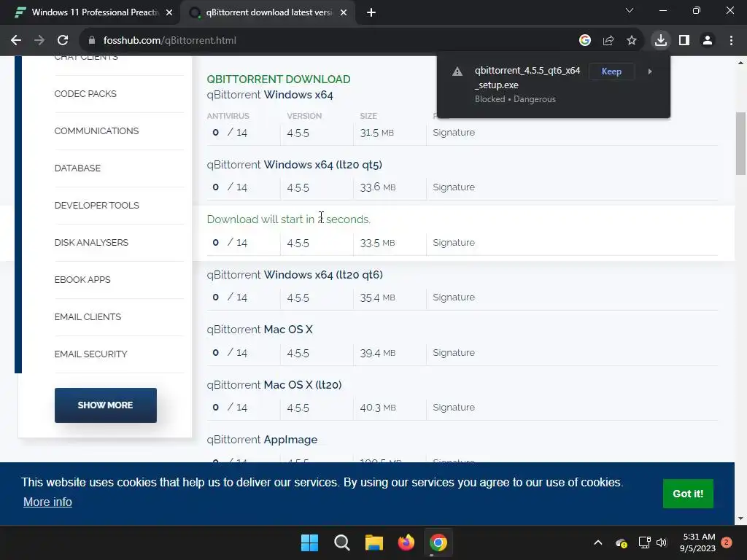Click the scrollbar down arrow
The height and width of the screenshot is (560, 747).
[x=740, y=518]
